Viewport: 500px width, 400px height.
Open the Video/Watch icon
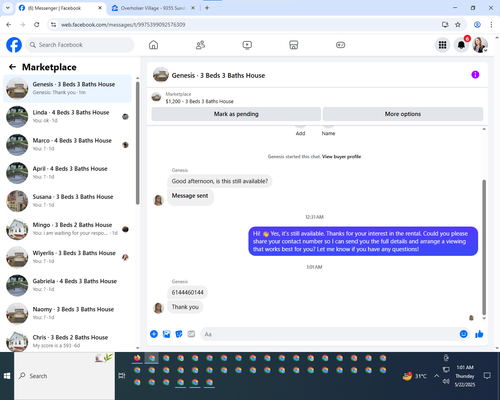click(x=247, y=45)
